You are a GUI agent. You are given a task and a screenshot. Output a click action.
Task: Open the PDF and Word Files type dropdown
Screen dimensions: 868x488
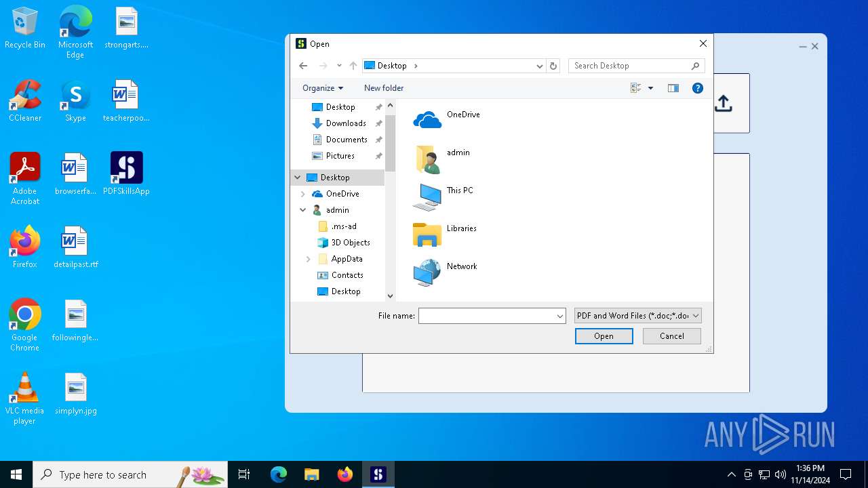pyautogui.click(x=637, y=316)
